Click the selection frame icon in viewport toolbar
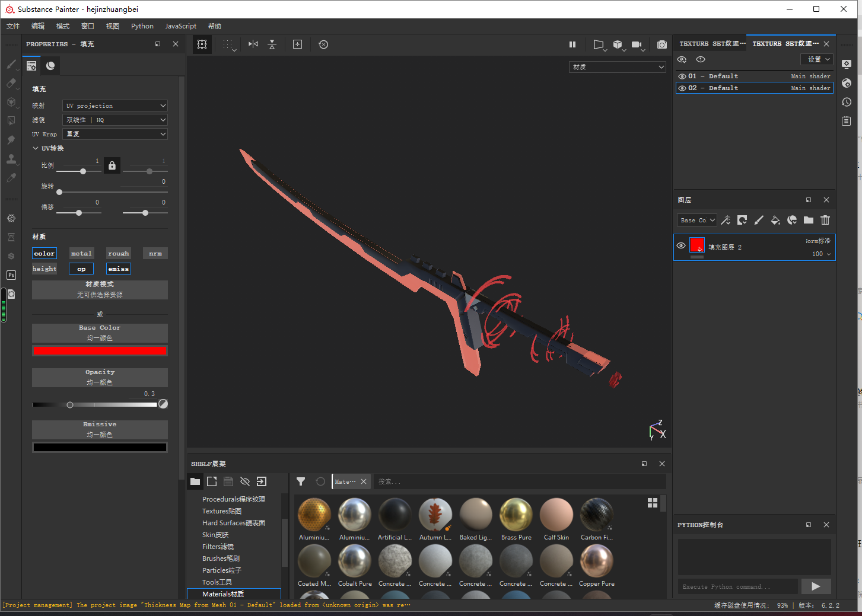The height and width of the screenshot is (616, 862). click(x=202, y=44)
